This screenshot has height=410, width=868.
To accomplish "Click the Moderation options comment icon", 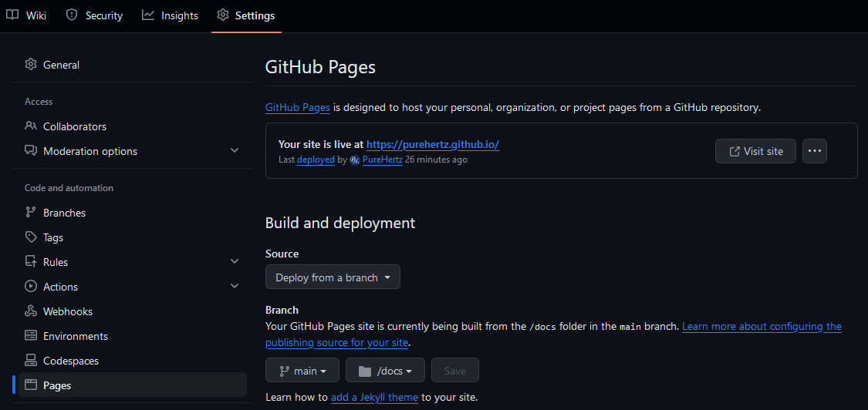I will coord(31,150).
